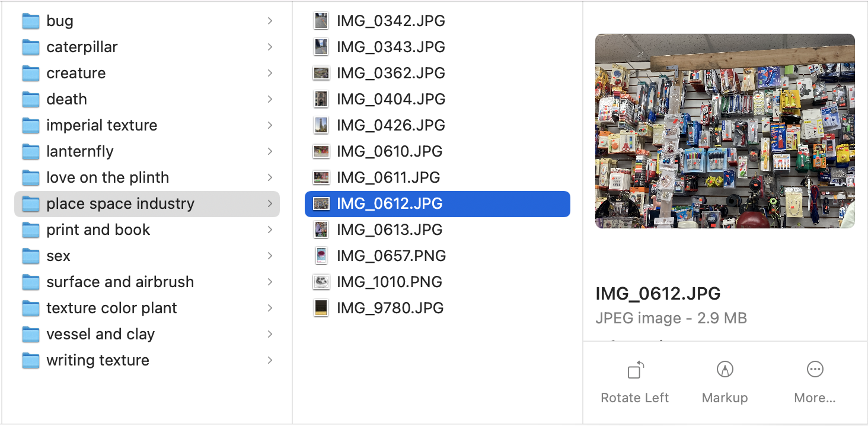This screenshot has width=868, height=426.
Task: Click the large store photo preview
Action: point(725,131)
